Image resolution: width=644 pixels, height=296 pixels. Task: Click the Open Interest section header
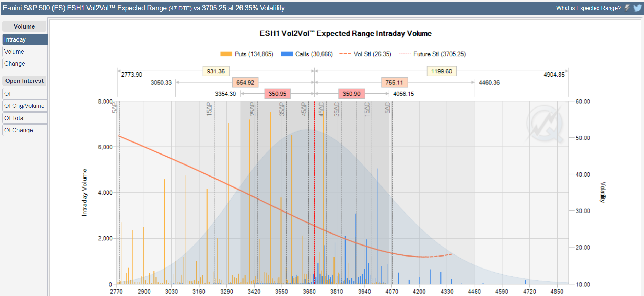pyautogui.click(x=24, y=81)
